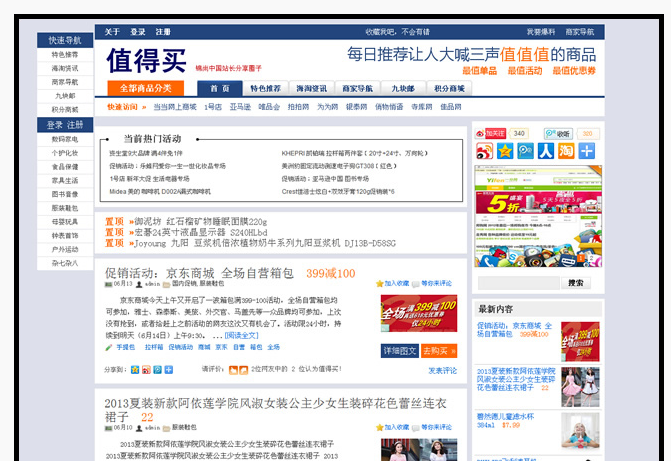
Task: Click sidebar 图书音像 category
Action: click(x=65, y=194)
